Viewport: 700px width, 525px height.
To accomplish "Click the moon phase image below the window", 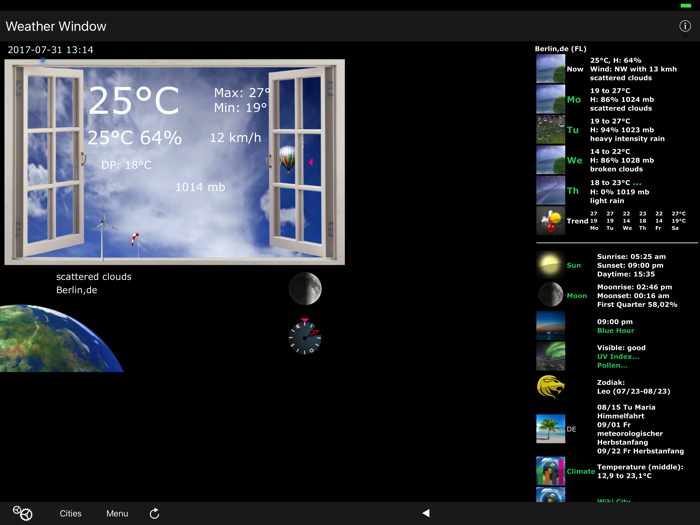I will (x=305, y=288).
